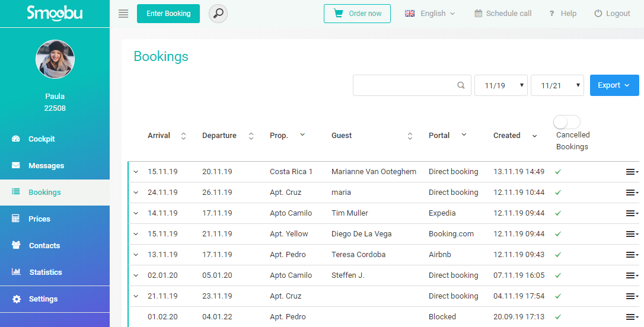Open the Prop. filter dropdown

click(x=302, y=134)
